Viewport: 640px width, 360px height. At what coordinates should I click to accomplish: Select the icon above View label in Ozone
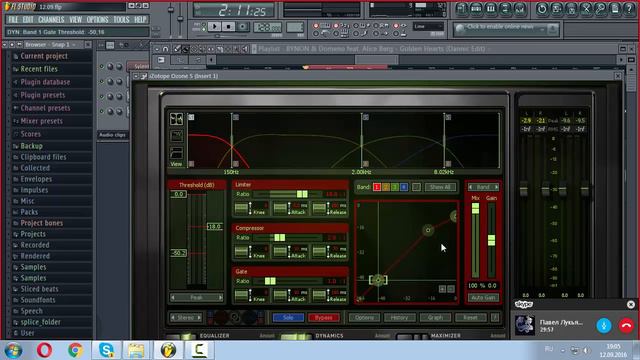[176, 153]
